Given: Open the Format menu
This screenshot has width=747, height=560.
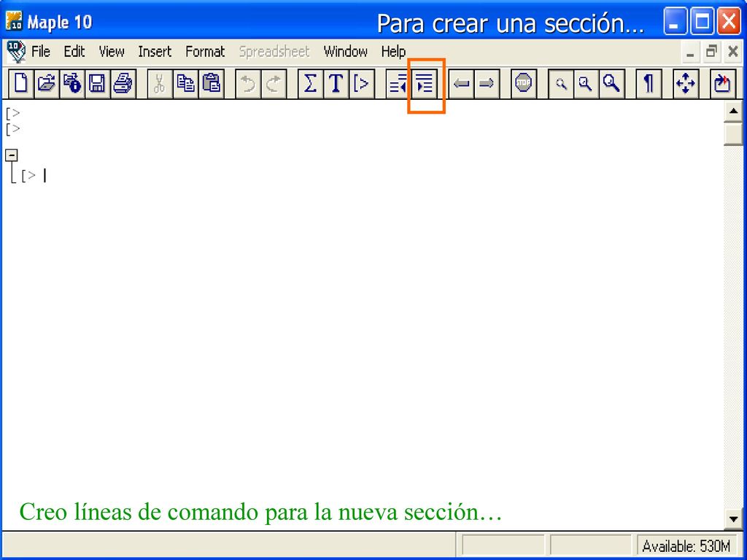Looking at the screenshot, I should tap(205, 52).
